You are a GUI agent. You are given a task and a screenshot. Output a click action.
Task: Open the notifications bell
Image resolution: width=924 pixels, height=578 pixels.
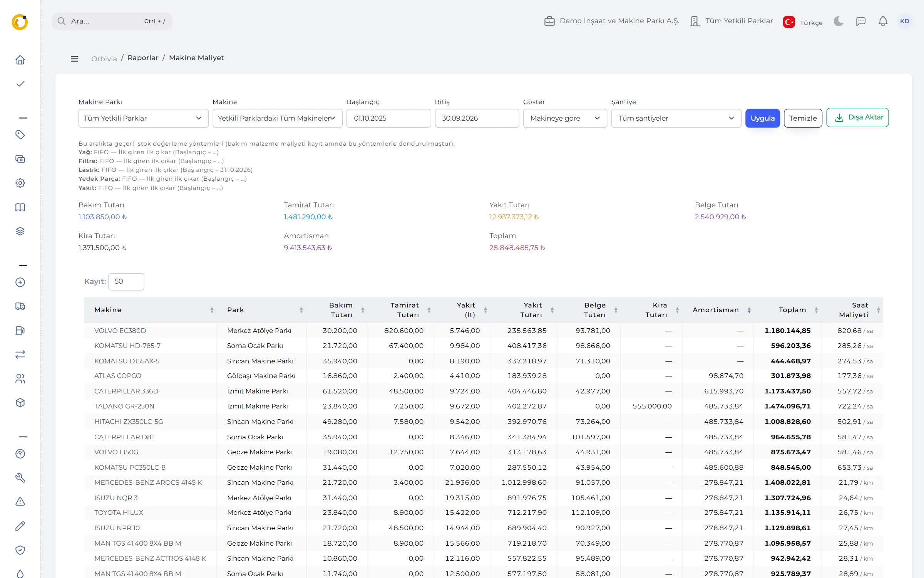point(883,21)
